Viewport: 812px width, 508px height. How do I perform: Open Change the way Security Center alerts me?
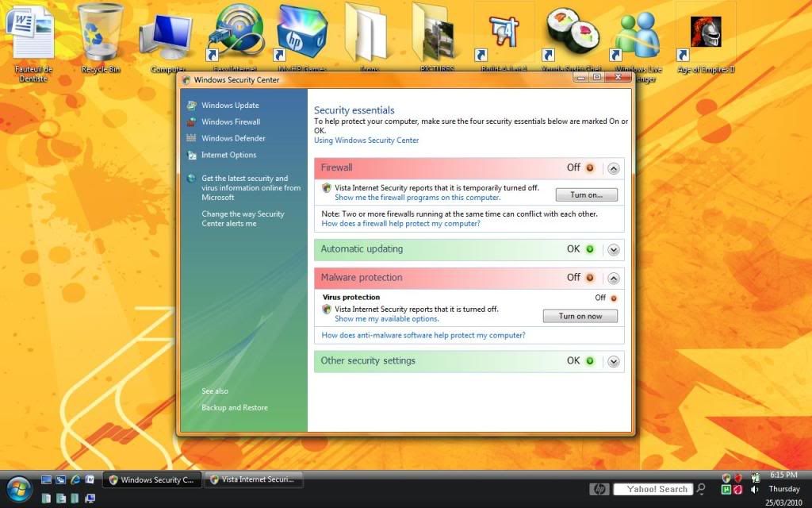(x=243, y=219)
